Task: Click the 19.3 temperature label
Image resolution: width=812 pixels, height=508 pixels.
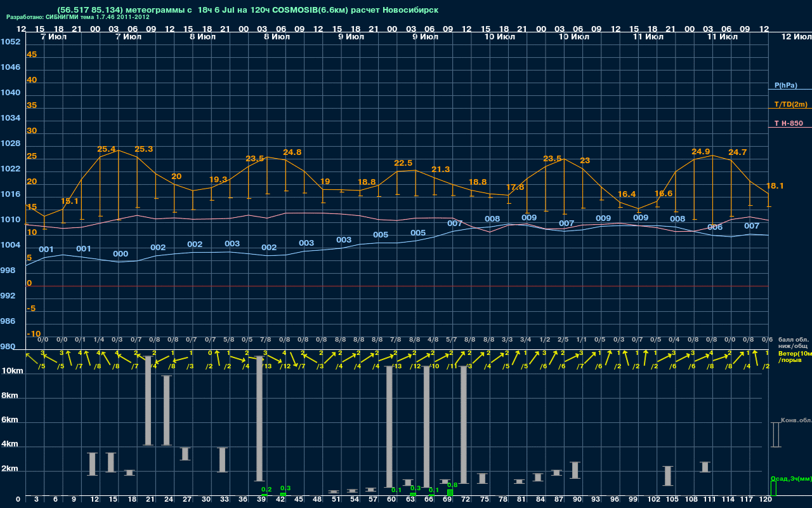Action: click(218, 180)
